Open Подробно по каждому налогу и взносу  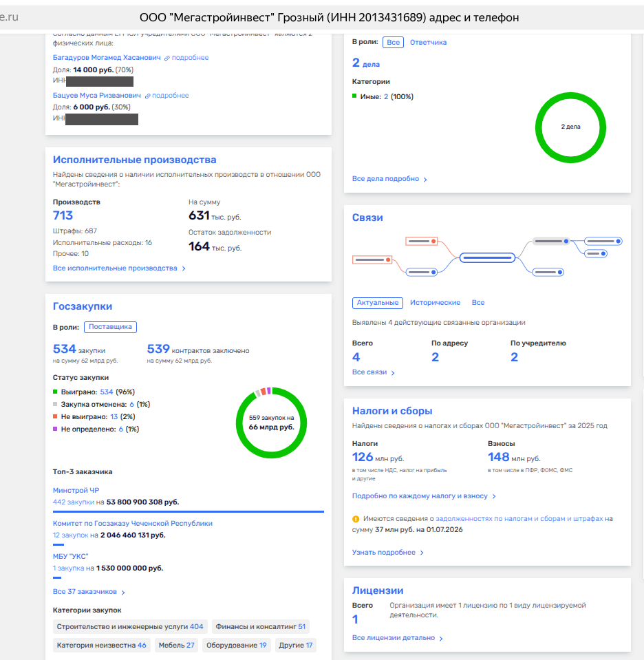[420, 496]
